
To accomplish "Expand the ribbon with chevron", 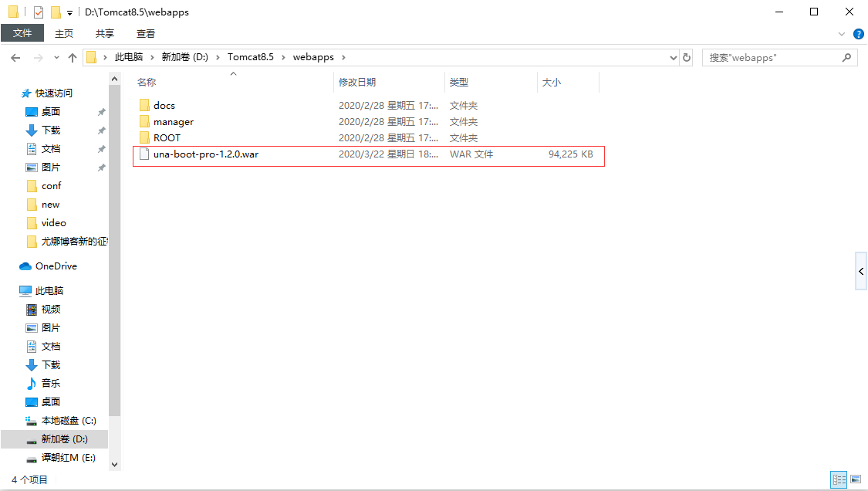I will (x=842, y=34).
